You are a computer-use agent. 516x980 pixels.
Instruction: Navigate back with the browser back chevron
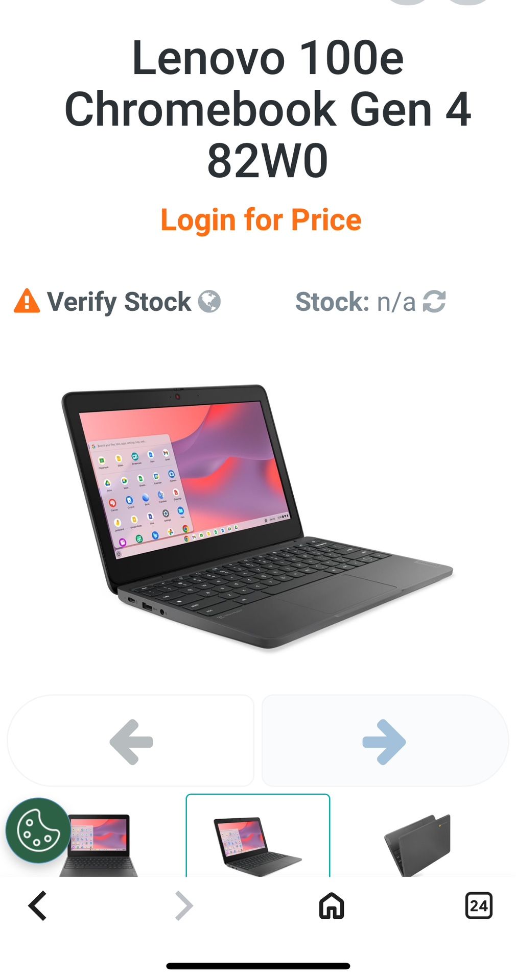[37, 905]
